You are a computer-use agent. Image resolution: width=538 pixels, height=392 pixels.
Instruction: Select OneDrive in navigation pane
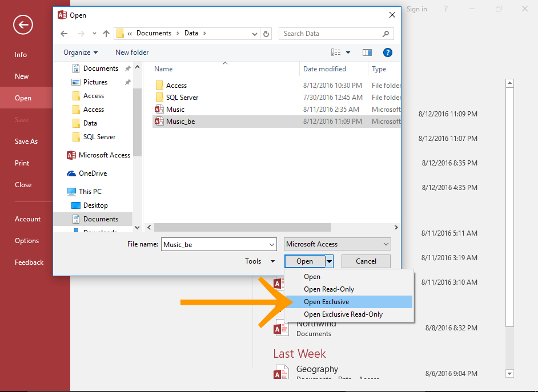coord(93,173)
